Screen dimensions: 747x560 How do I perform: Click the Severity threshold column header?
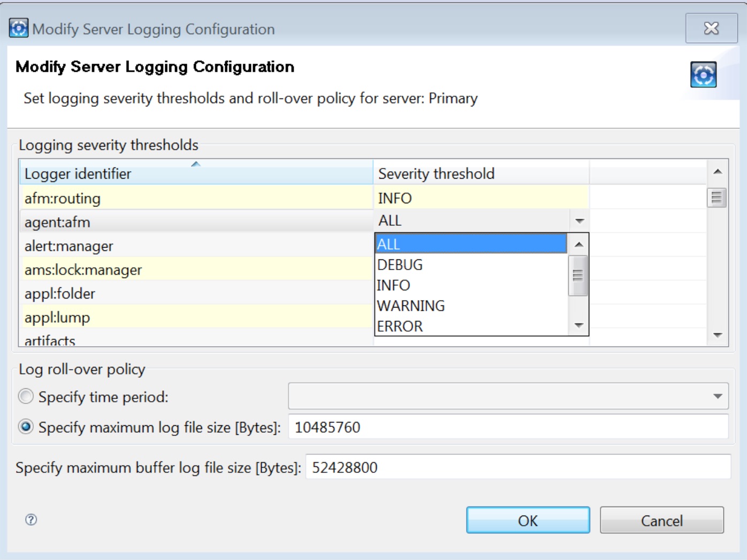(x=480, y=174)
